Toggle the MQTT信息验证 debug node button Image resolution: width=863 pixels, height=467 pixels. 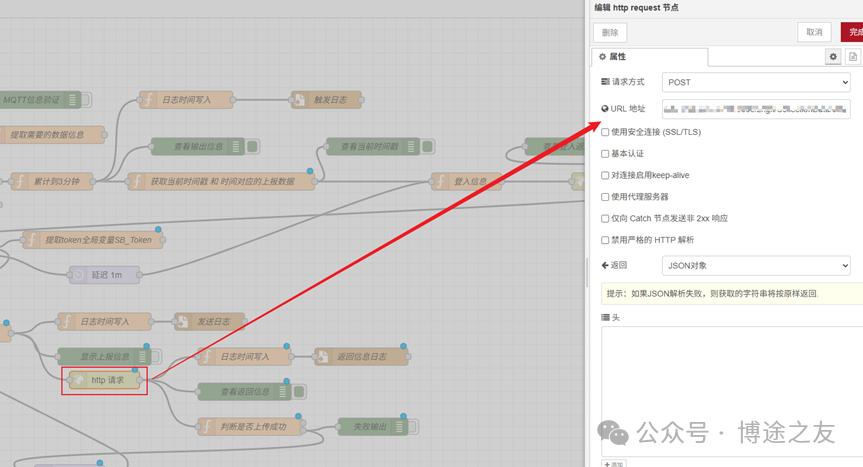86,100
